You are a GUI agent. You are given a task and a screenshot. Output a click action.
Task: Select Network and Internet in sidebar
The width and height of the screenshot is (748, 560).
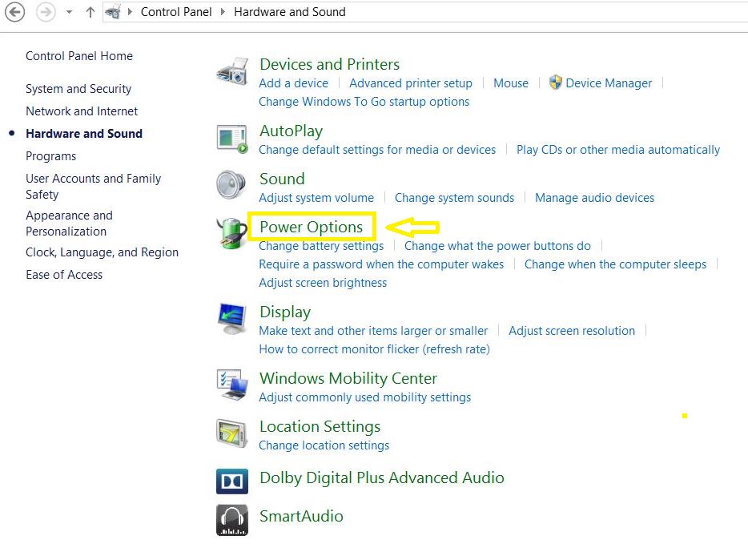tap(82, 111)
